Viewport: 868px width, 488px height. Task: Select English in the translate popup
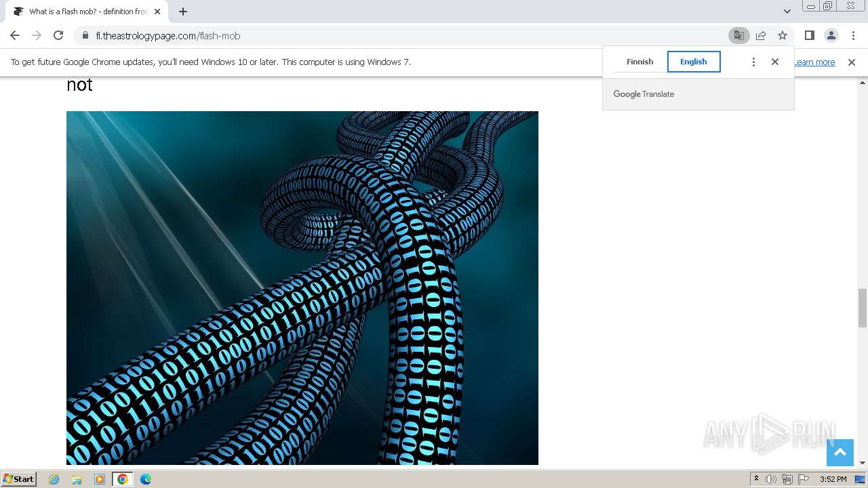point(694,62)
